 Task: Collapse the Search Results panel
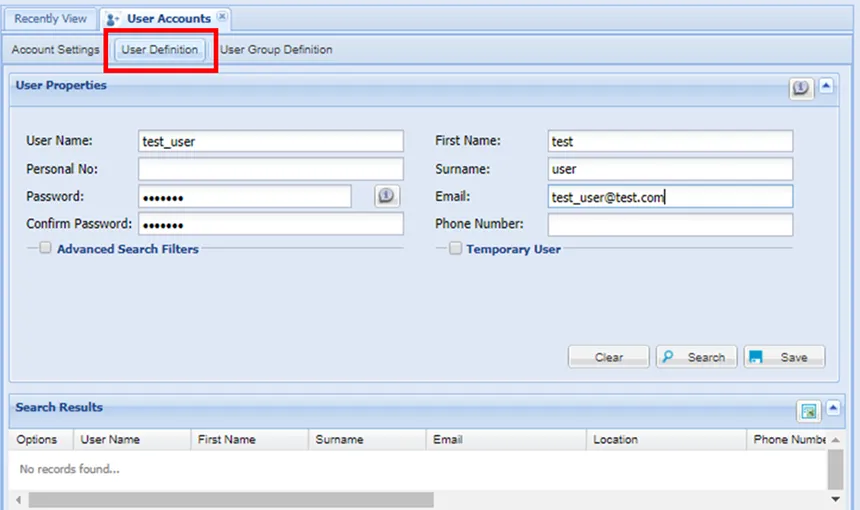833,408
